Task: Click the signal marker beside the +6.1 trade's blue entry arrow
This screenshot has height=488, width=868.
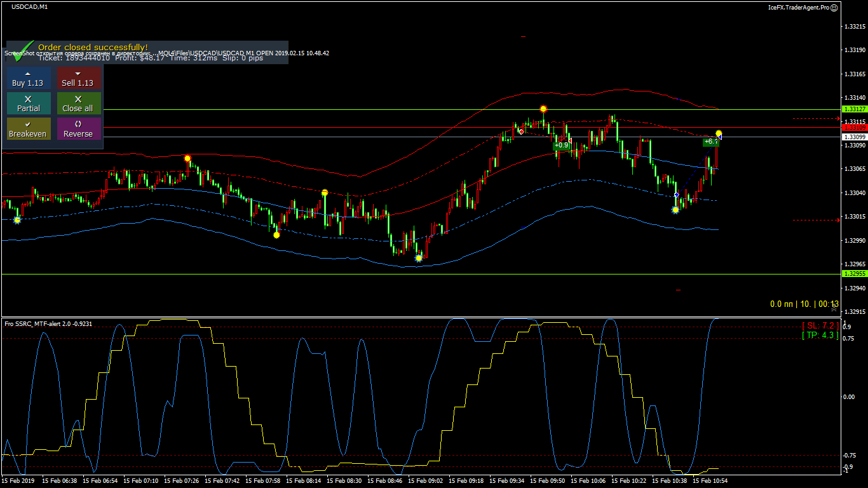Action: (675, 210)
